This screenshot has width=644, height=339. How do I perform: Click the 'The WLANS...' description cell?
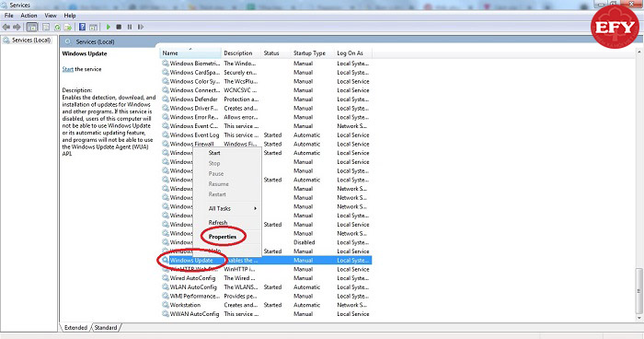tap(240, 287)
